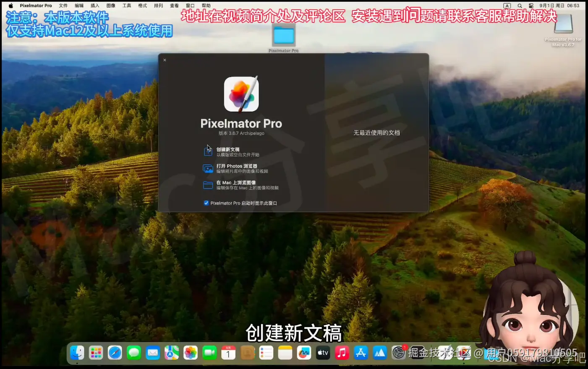
Task: Open the App Store from the Dock
Action: tap(361, 353)
